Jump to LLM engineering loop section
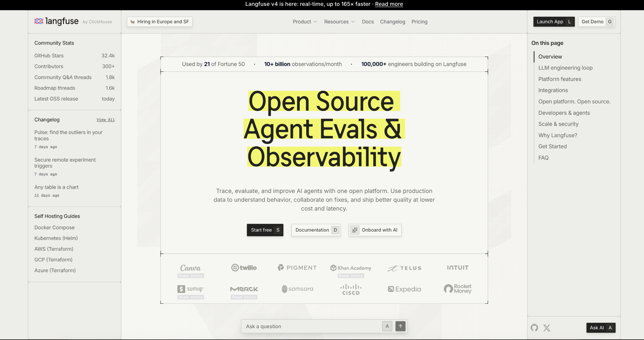 (565, 68)
